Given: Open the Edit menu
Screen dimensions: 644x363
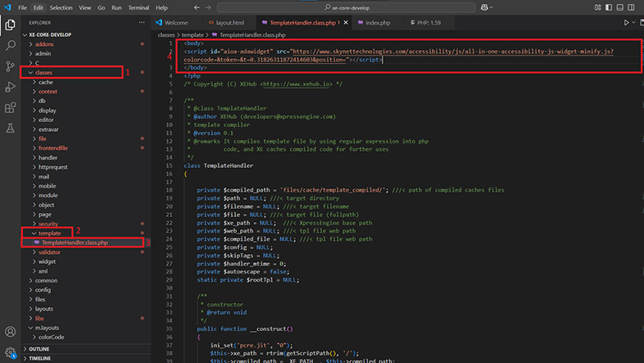Looking at the screenshot, I should tap(39, 7).
